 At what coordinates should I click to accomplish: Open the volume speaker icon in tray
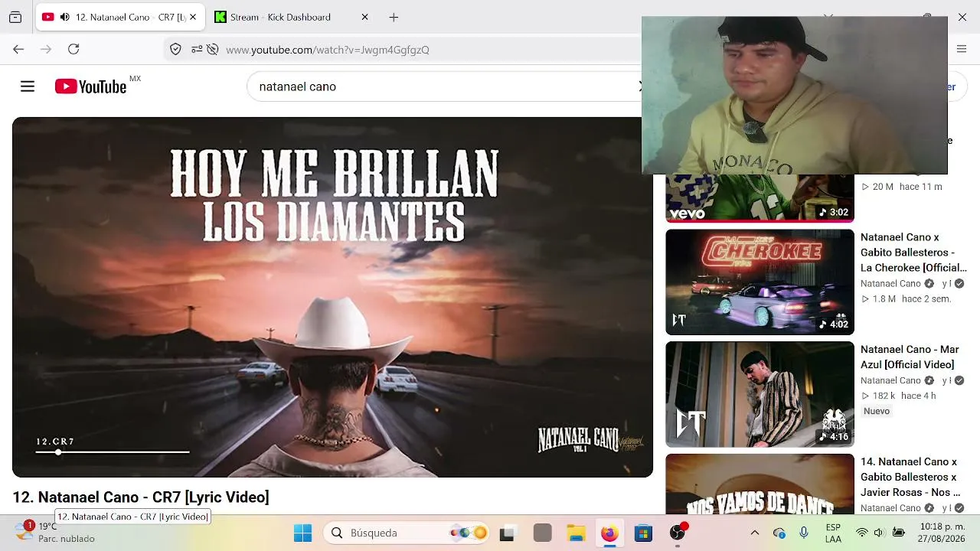(x=879, y=533)
